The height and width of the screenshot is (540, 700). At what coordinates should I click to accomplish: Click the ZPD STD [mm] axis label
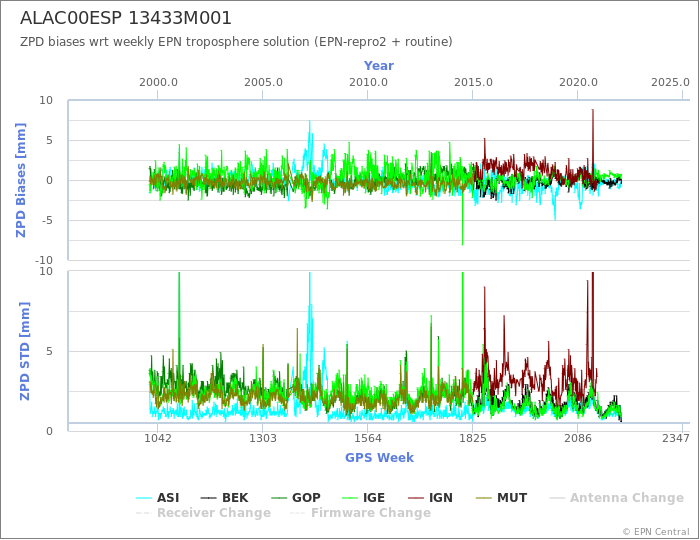(x=25, y=351)
